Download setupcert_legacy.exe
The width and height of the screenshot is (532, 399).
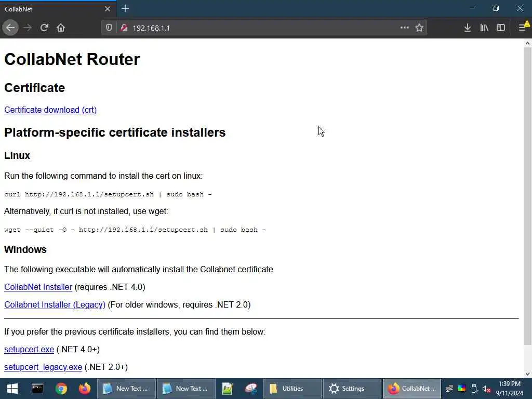coord(43,367)
